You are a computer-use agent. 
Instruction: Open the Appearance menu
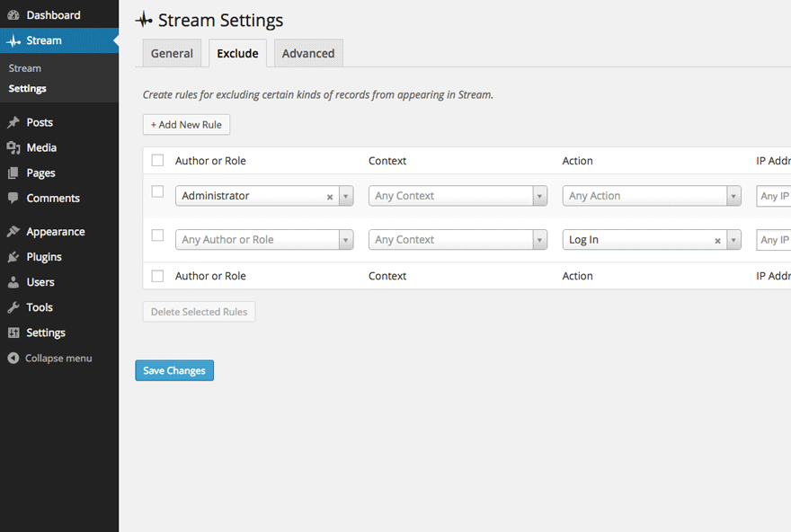point(59,232)
